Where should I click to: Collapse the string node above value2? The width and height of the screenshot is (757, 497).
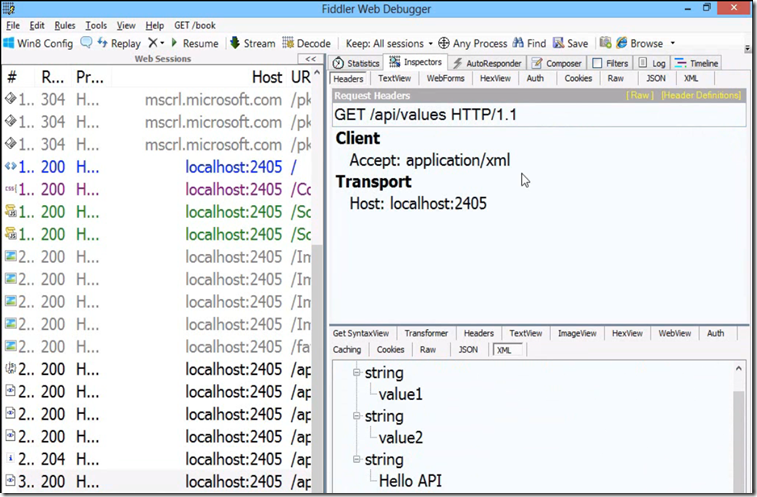pyautogui.click(x=356, y=416)
